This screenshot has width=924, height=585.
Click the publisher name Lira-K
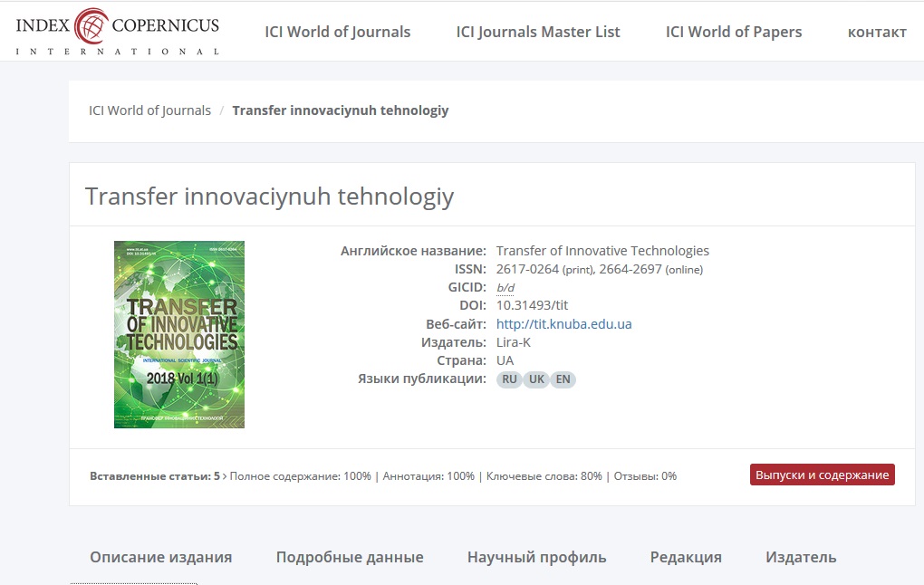[x=514, y=342]
